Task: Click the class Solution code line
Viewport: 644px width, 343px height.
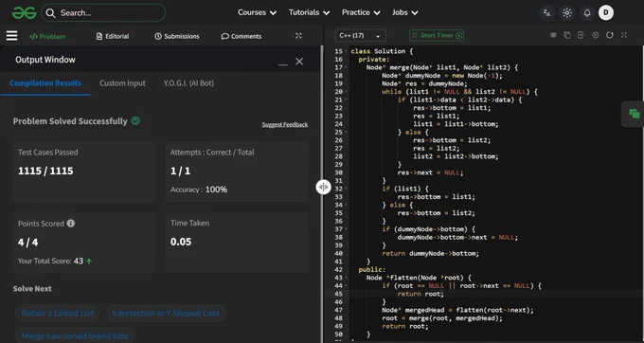Action: 382,51
